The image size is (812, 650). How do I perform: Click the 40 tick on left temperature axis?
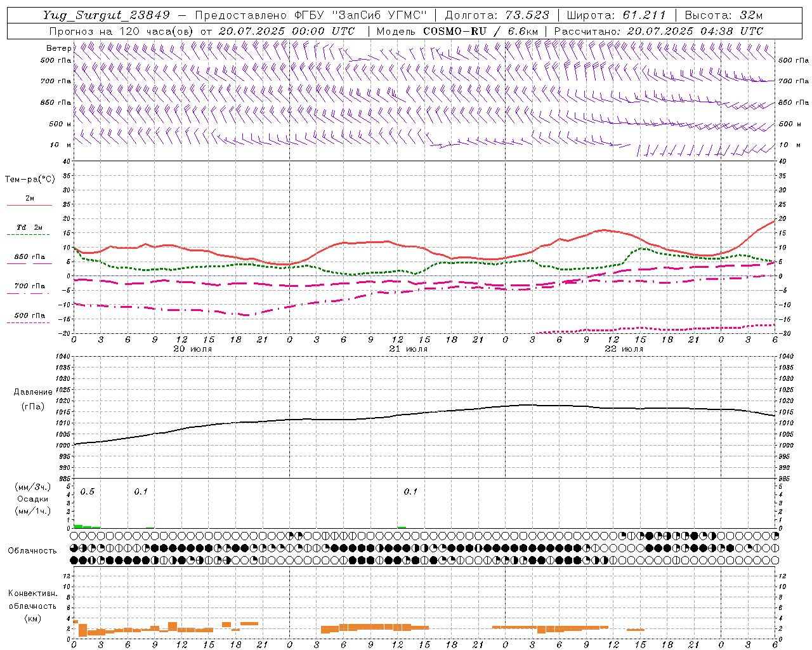coord(67,161)
